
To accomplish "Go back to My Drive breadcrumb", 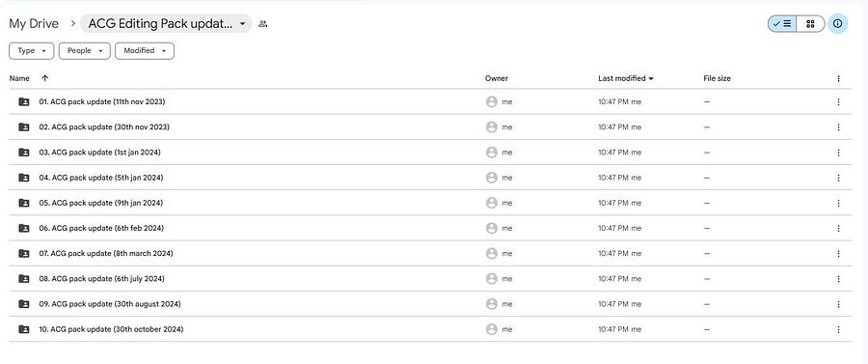I will (34, 24).
